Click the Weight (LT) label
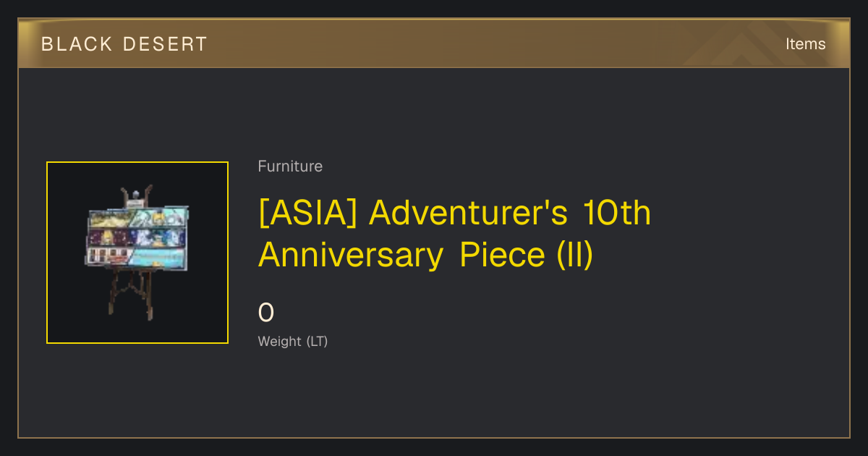Viewport: 868px width, 456px height. tap(293, 342)
